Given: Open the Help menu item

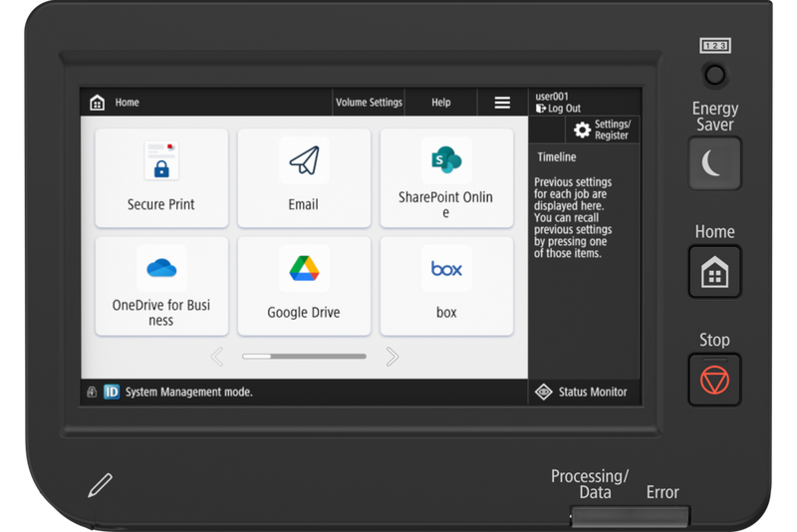Looking at the screenshot, I should (x=441, y=103).
